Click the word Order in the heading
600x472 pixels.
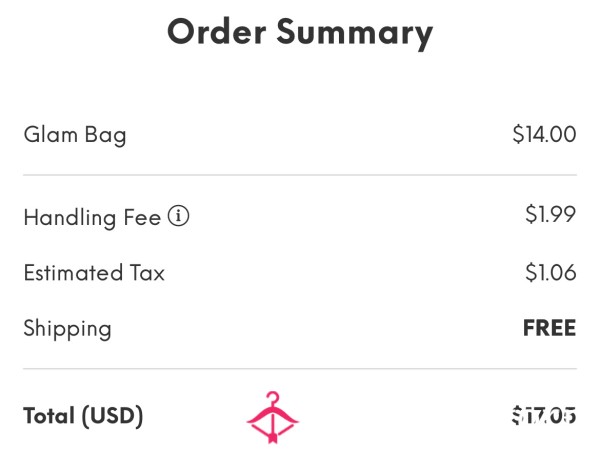[x=217, y=31]
